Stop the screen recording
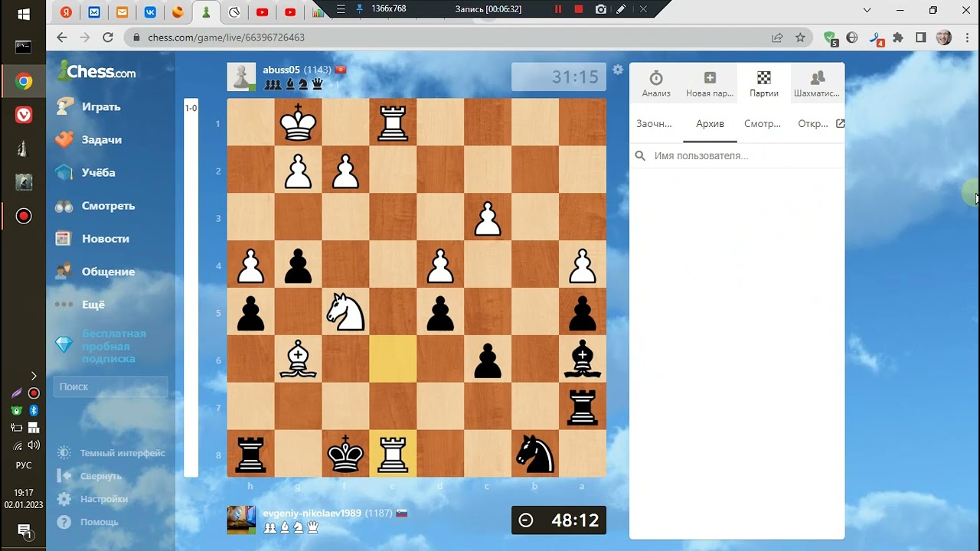 (579, 9)
